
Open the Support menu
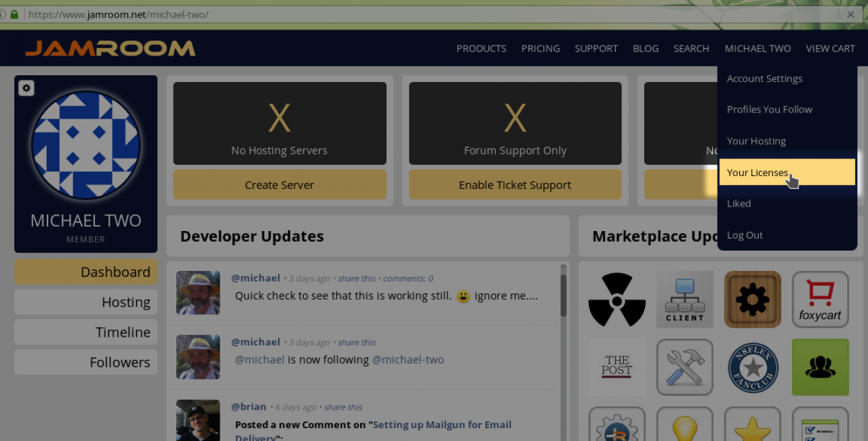(x=596, y=48)
